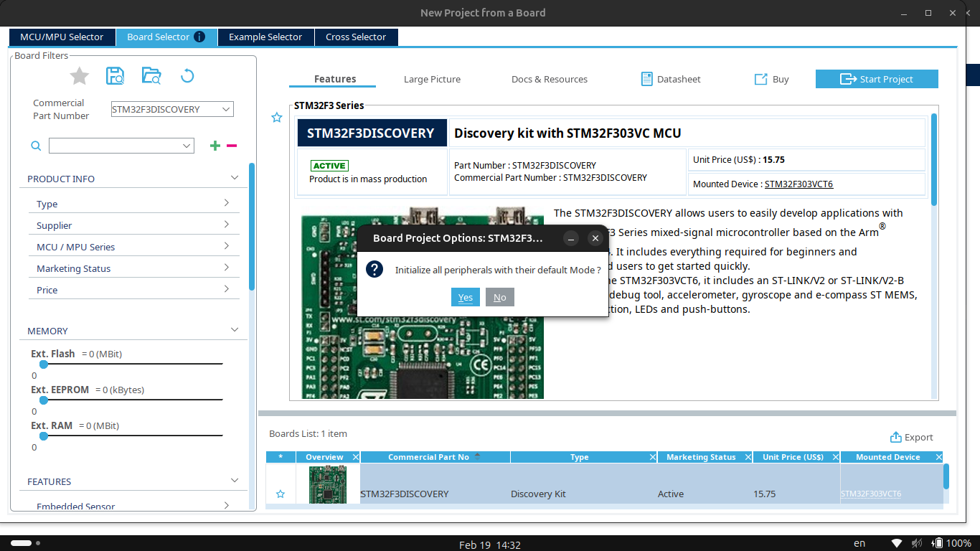The height and width of the screenshot is (551, 980).
Task: Add a search filter with the green plus
Action: (x=215, y=146)
